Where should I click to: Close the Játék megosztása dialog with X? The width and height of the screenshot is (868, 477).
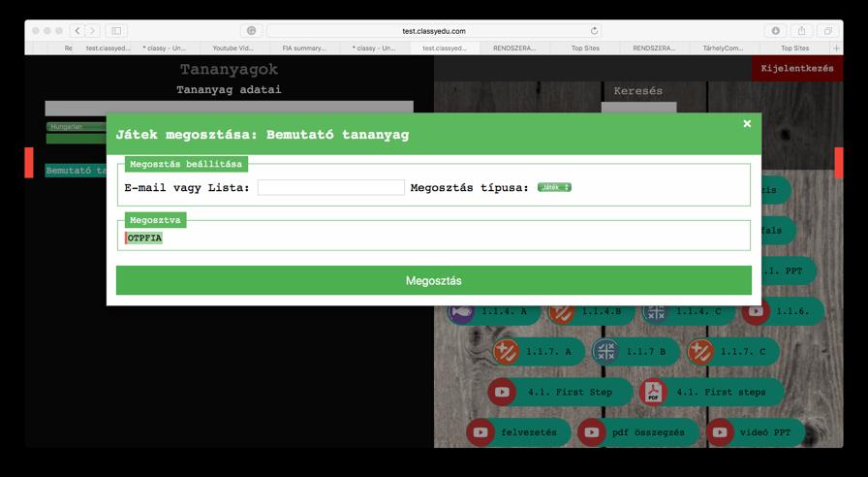point(747,123)
